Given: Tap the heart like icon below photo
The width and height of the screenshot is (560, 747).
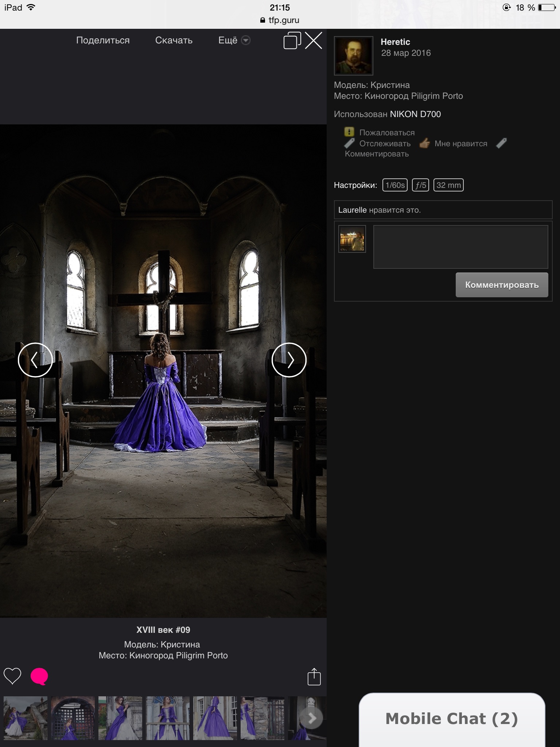Looking at the screenshot, I should [12, 677].
